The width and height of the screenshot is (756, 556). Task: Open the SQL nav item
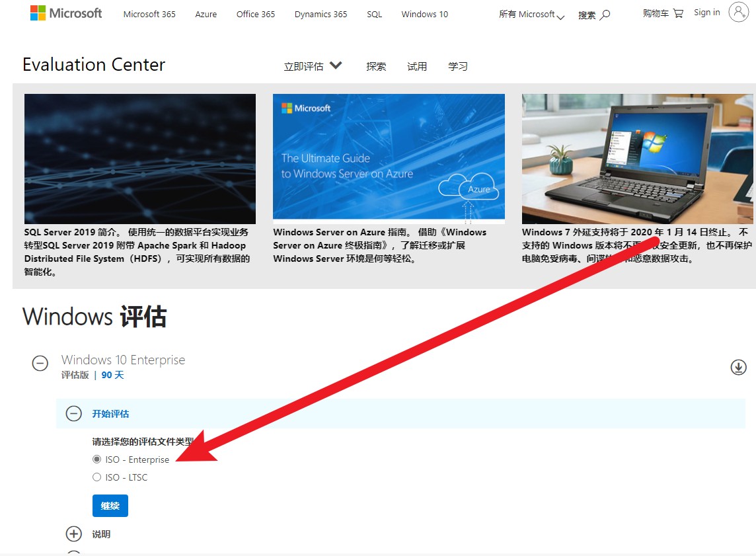point(374,14)
